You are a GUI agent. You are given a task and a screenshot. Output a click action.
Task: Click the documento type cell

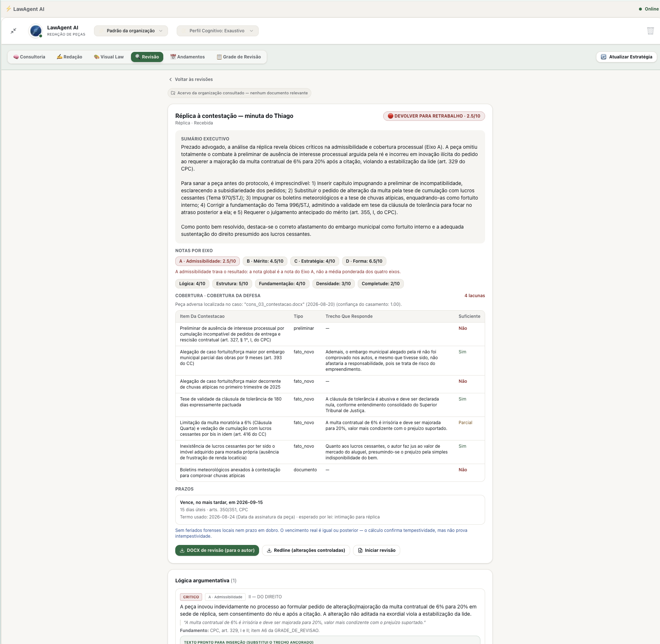[305, 470]
